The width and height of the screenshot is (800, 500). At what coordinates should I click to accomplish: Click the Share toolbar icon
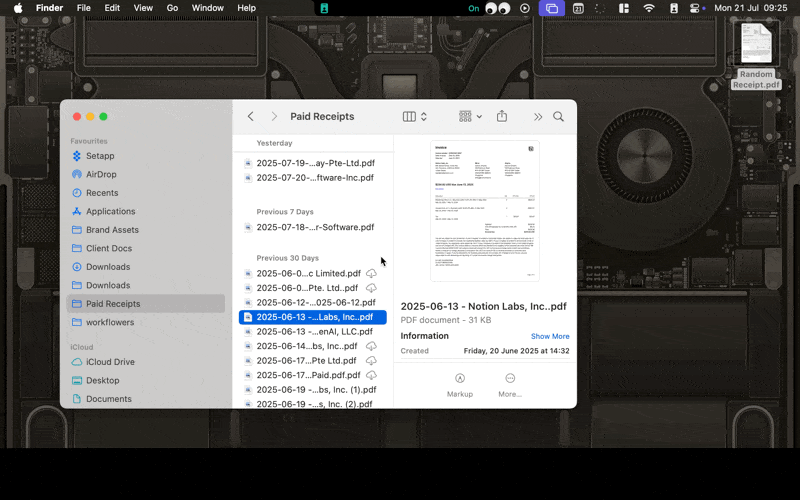(502, 116)
